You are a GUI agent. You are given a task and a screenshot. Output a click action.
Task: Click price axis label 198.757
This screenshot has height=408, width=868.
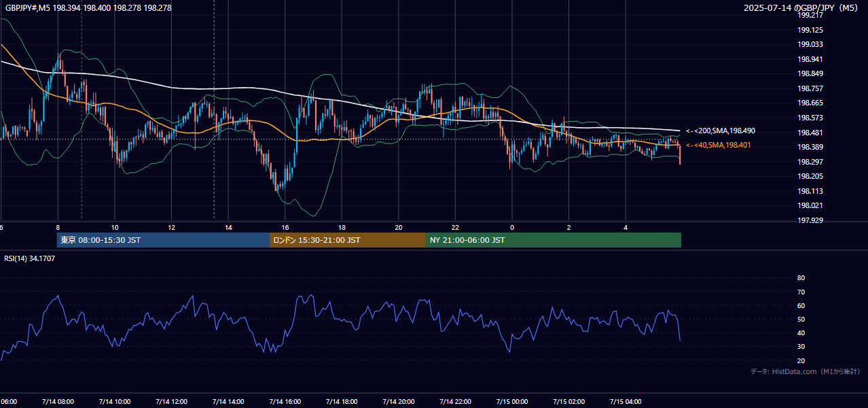[810, 88]
